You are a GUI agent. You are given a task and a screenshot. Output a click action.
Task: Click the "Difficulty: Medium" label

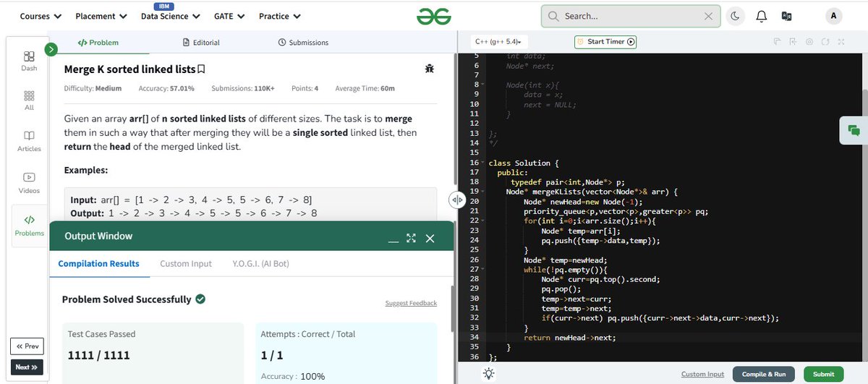coord(93,88)
